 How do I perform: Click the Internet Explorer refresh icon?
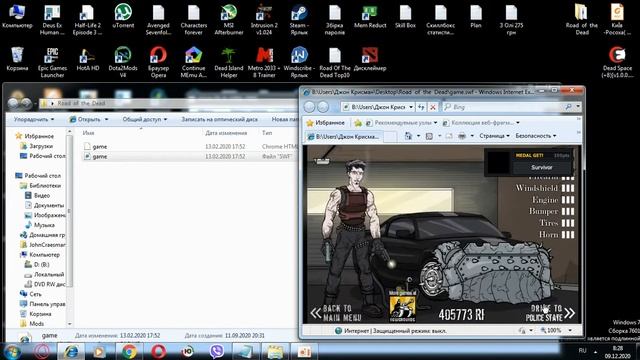click(421, 107)
